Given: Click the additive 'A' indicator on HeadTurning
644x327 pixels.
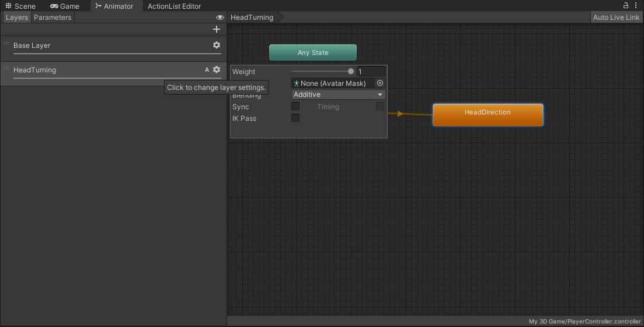Looking at the screenshot, I should [x=207, y=70].
